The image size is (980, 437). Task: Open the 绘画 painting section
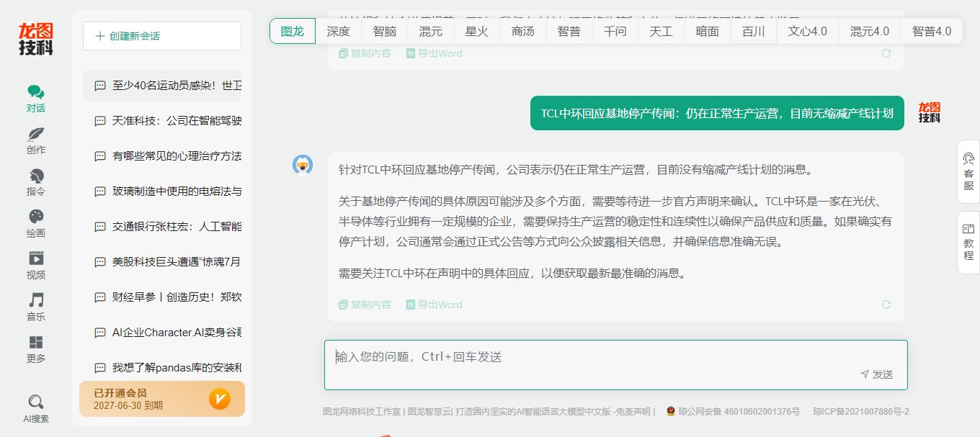click(36, 224)
